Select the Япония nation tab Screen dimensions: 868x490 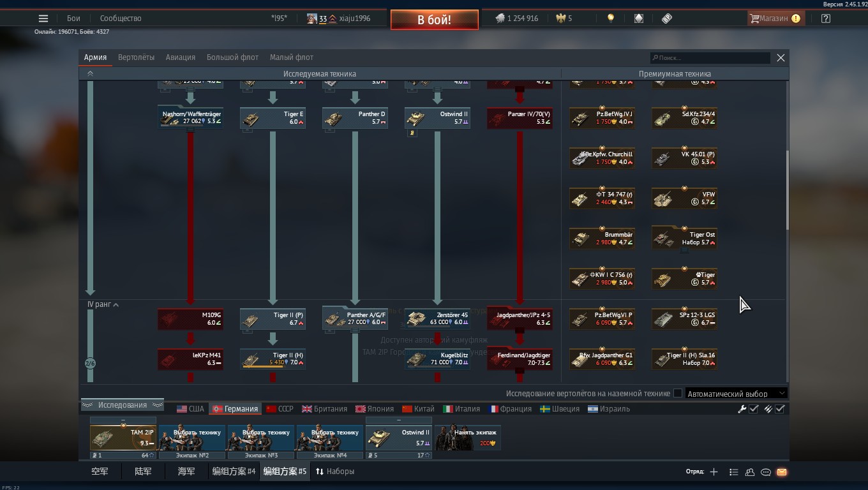375,409
